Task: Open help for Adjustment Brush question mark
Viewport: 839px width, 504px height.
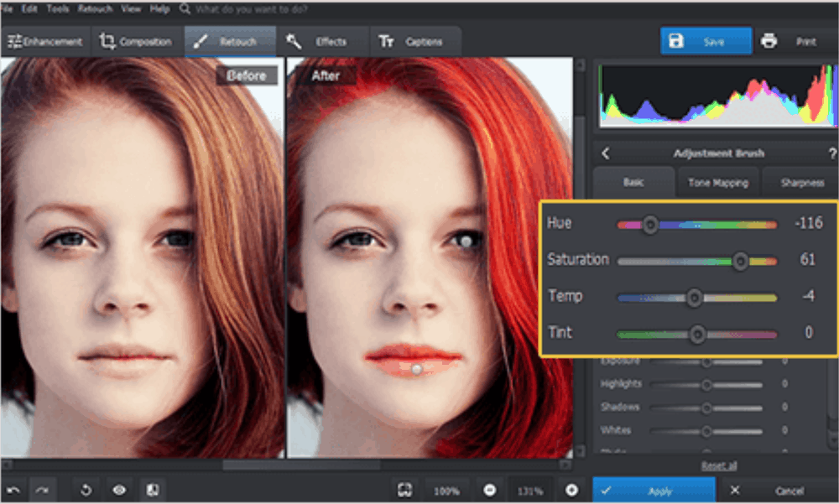Action: coord(832,153)
